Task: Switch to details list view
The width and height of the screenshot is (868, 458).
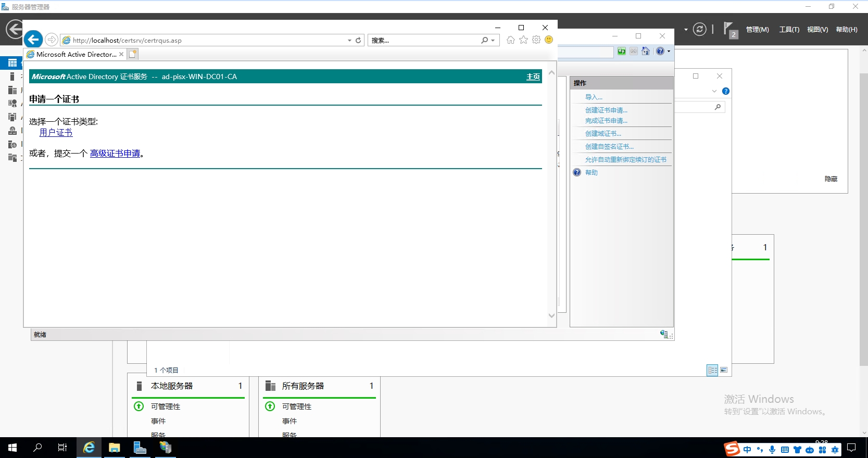Action: pos(712,370)
